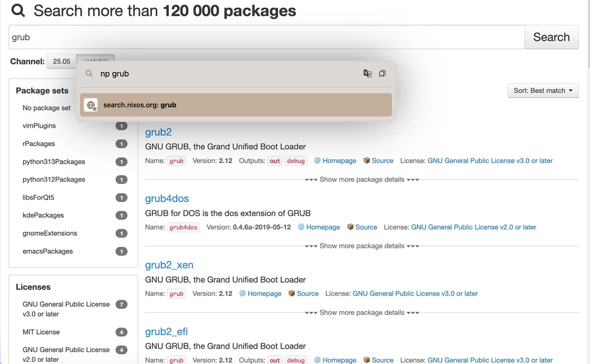Select the unstable channel button
This screenshot has height=364, width=590.
(96, 58)
